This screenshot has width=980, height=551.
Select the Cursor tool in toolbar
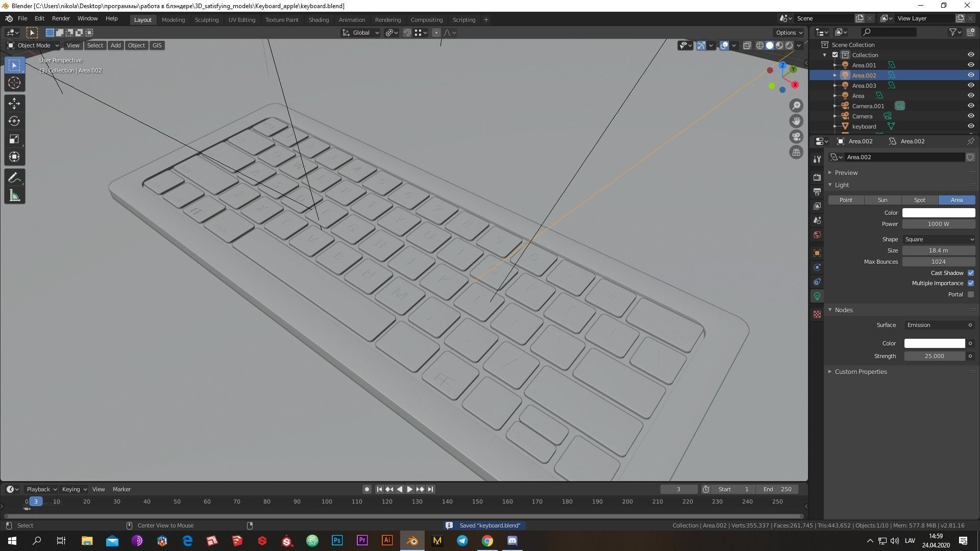coord(14,83)
